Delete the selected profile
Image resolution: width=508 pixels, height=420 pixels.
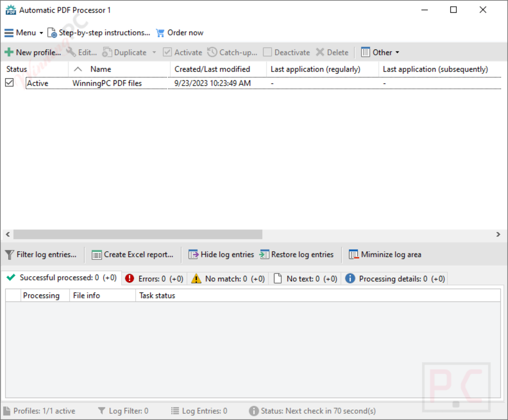pos(332,52)
